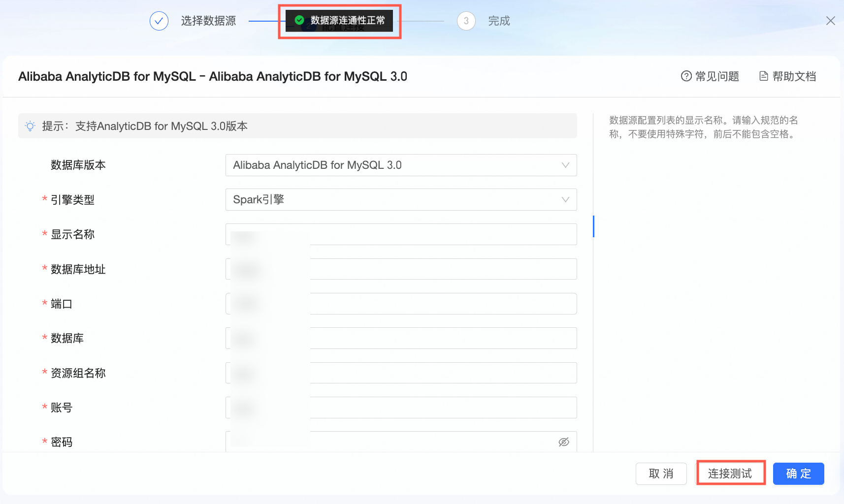Click the 完成 step label
The width and height of the screenshot is (844, 504).
(x=499, y=21)
